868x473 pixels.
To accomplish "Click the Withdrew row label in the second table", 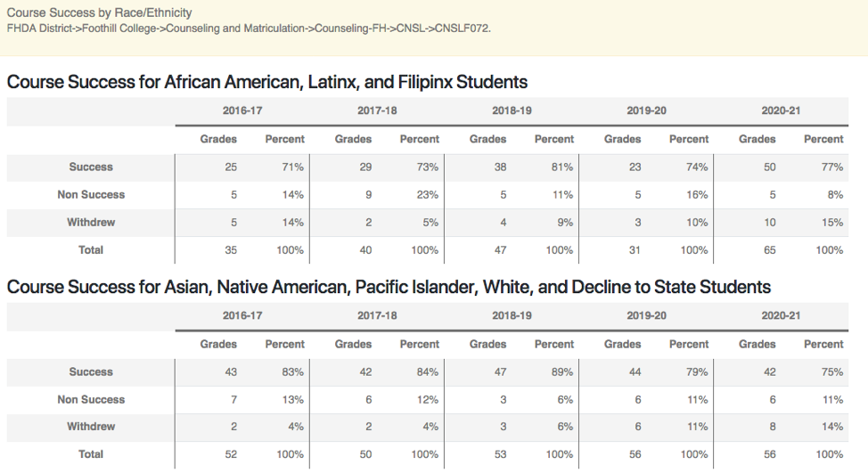I will pos(91,427).
